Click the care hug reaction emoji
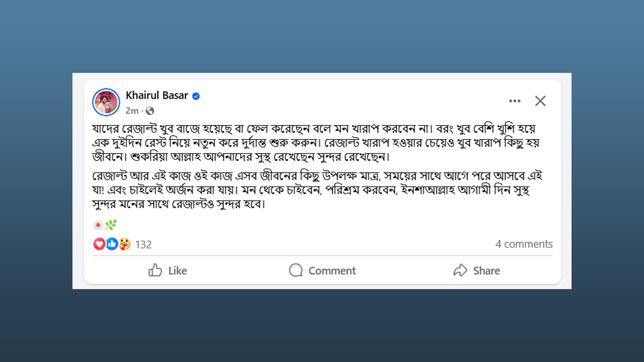Image resolution: width=644 pixels, height=362 pixels. pyautogui.click(x=124, y=244)
